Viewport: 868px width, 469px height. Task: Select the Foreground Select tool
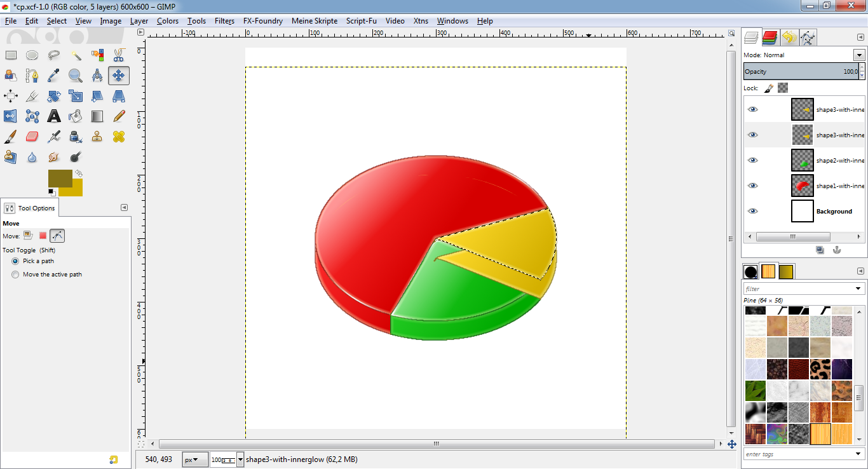(11, 76)
